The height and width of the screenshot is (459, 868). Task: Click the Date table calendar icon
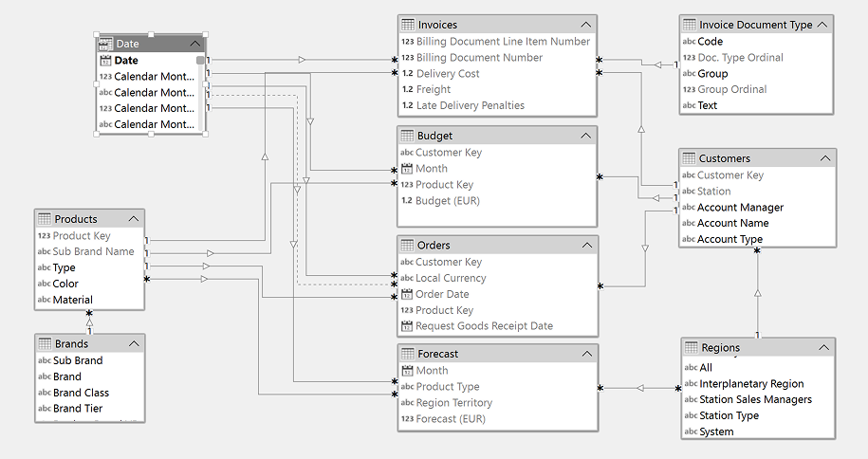[105, 44]
